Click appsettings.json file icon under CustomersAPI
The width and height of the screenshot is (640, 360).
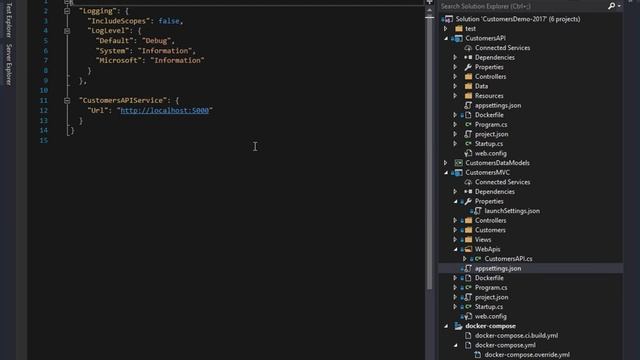[468, 105]
